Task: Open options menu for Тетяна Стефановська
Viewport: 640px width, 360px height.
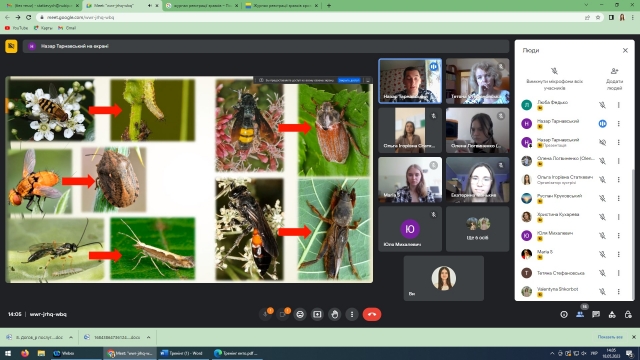Action: 618,273
